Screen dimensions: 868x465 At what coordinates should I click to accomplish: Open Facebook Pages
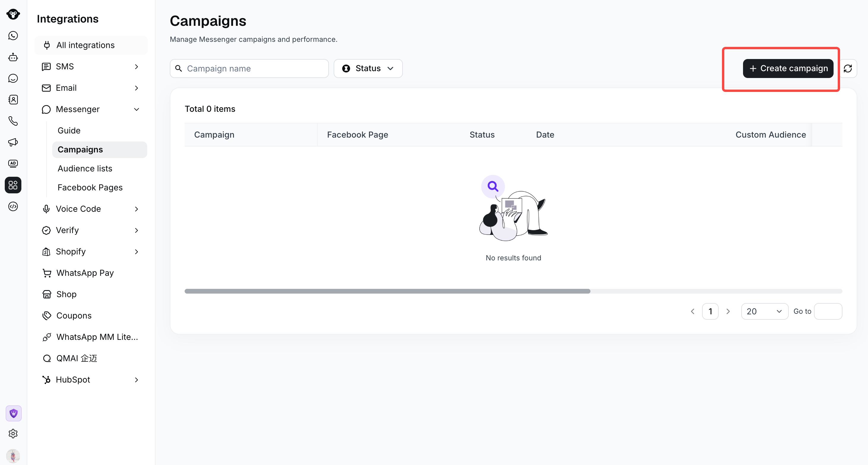pos(100,187)
